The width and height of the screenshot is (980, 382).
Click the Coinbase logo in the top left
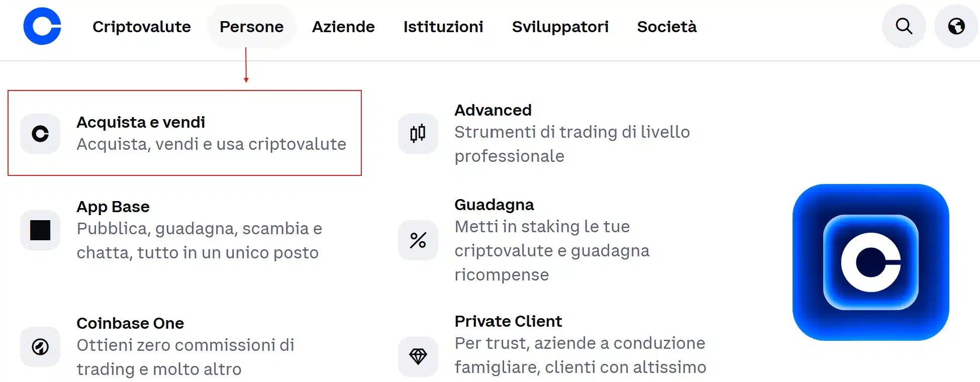(x=41, y=27)
